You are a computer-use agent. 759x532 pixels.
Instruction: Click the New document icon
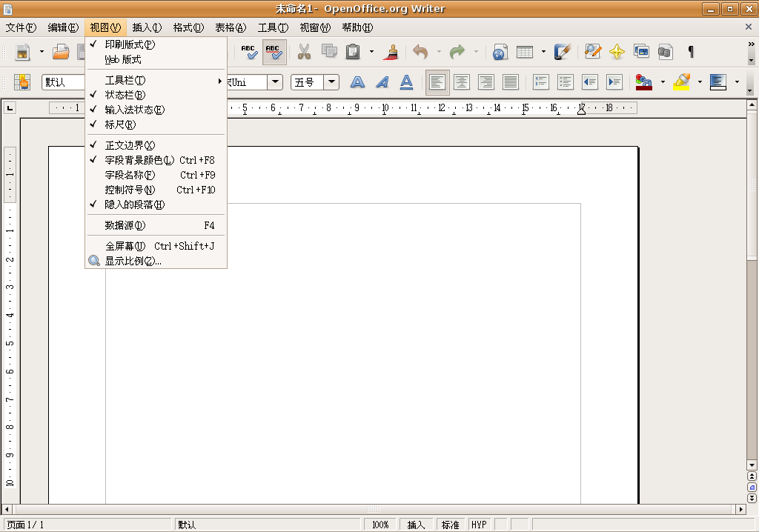point(23,52)
